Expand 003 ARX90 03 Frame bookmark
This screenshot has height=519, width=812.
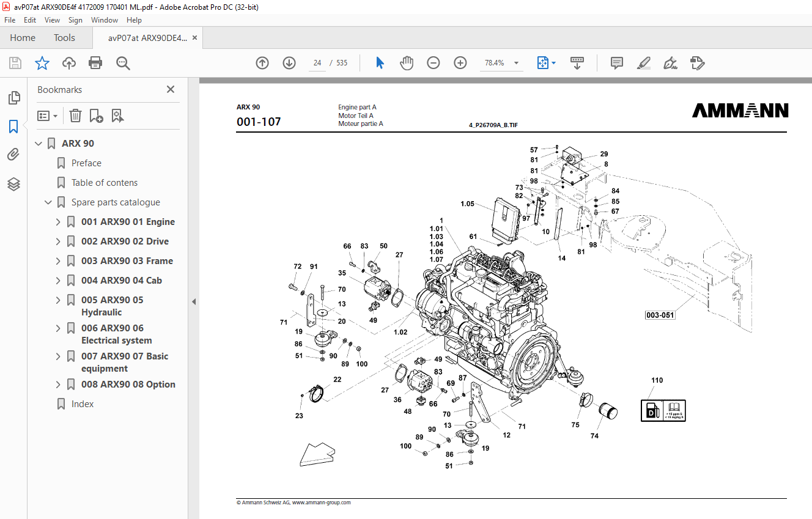58,261
